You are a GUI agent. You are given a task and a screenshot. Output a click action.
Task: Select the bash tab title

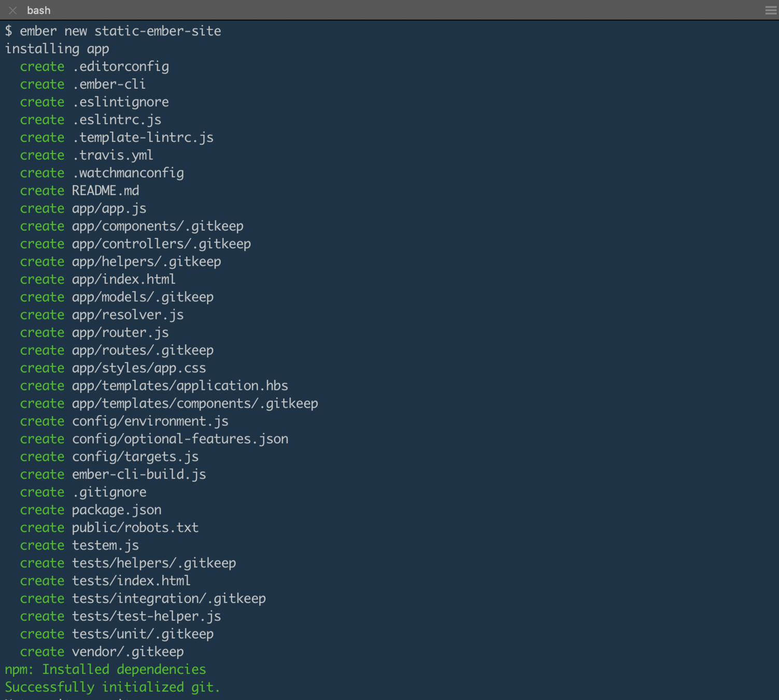(39, 10)
